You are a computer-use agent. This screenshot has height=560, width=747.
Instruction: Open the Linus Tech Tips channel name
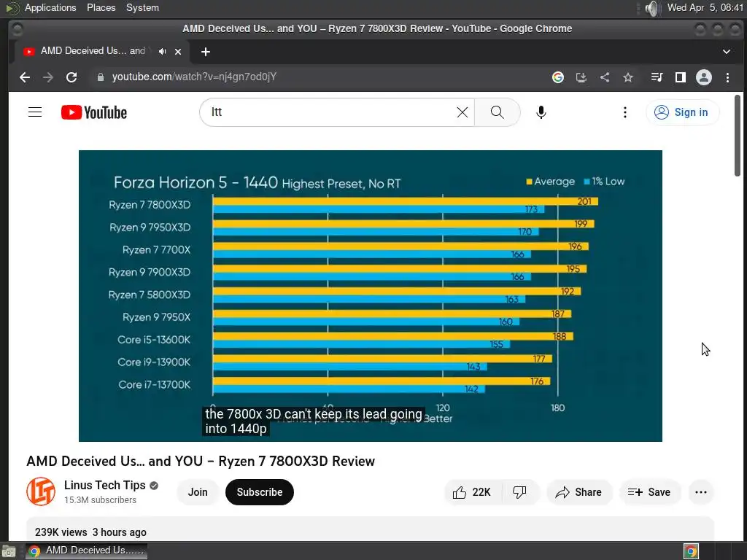click(105, 485)
